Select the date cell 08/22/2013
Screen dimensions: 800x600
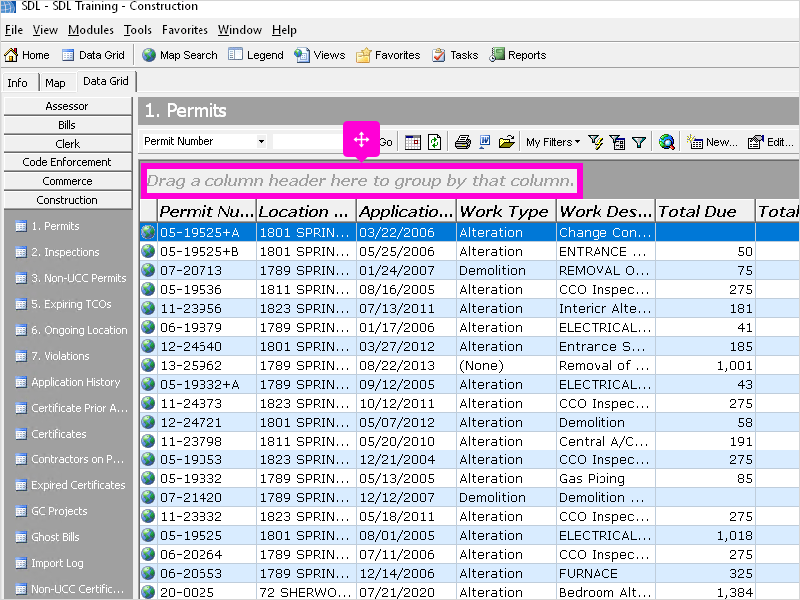(x=406, y=365)
